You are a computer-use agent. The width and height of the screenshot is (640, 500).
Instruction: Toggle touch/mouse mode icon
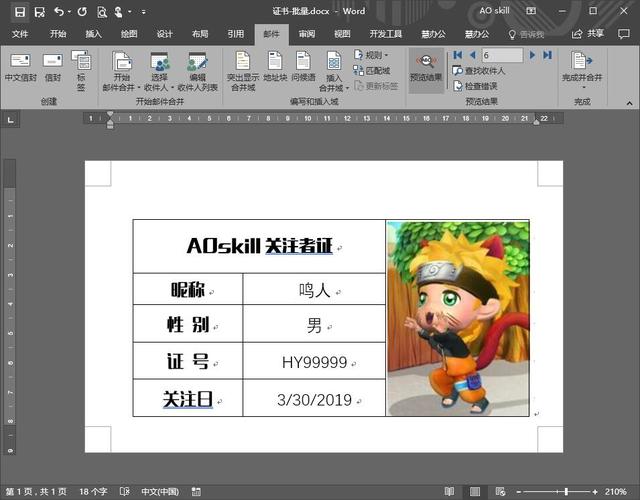(x=118, y=12)
